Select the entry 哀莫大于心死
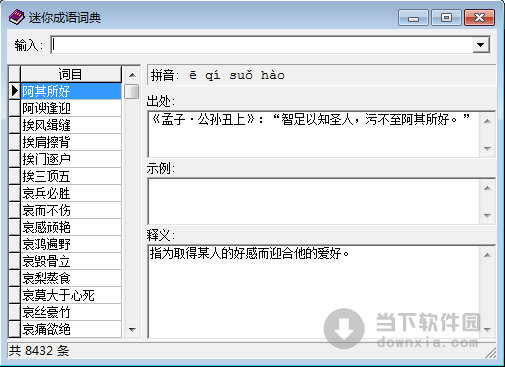The height and width of the screenshot is (367, 505). click(x=71, y=295)
